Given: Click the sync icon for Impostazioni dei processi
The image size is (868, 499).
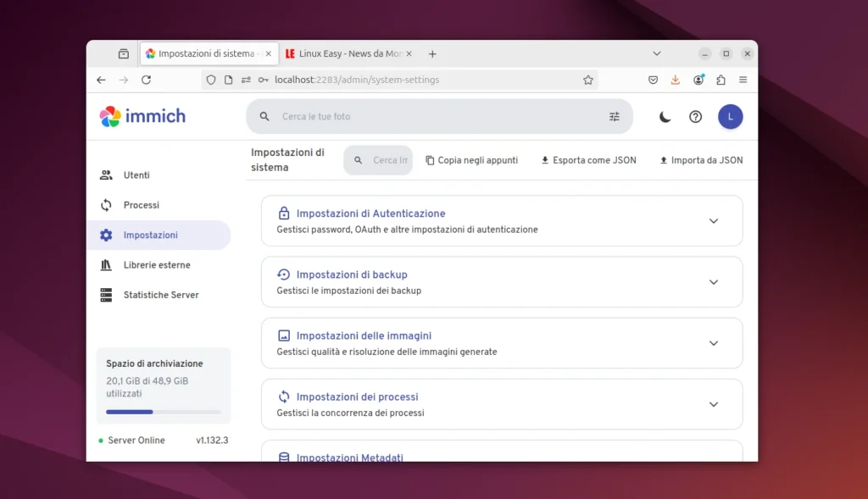Looking at the screenshot, I should tap(283, 396).
